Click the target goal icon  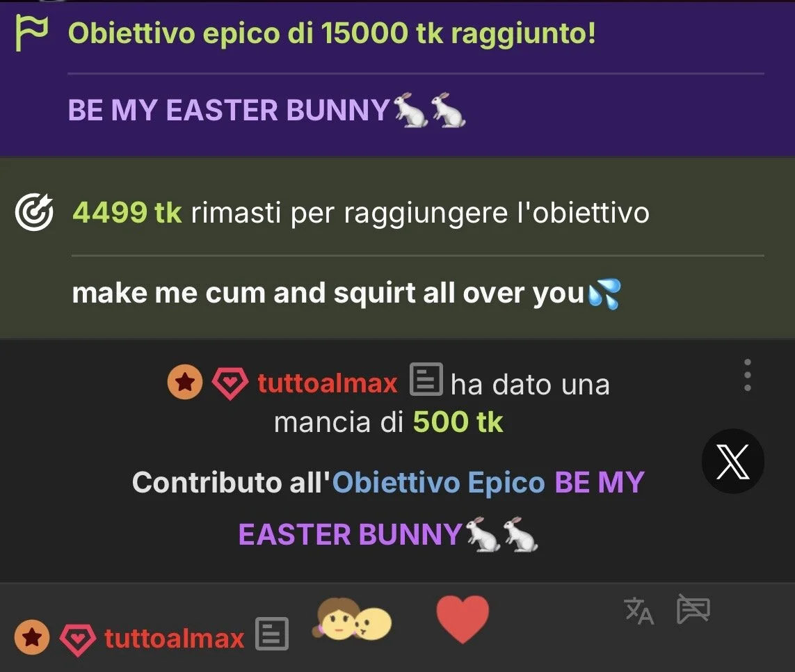click(x=34, y=212)
